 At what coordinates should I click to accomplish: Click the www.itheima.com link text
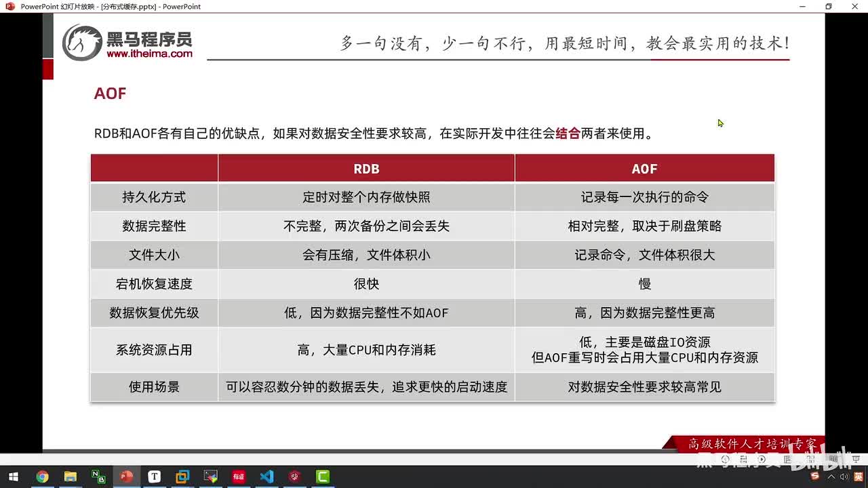coord(149,54)
